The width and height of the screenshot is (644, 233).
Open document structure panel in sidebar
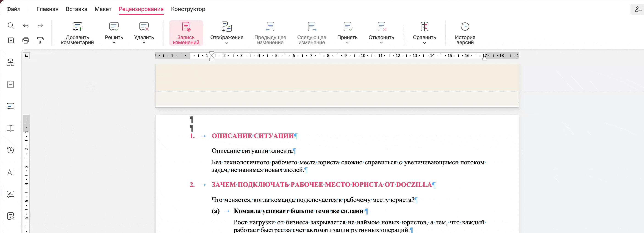(11, 62)
